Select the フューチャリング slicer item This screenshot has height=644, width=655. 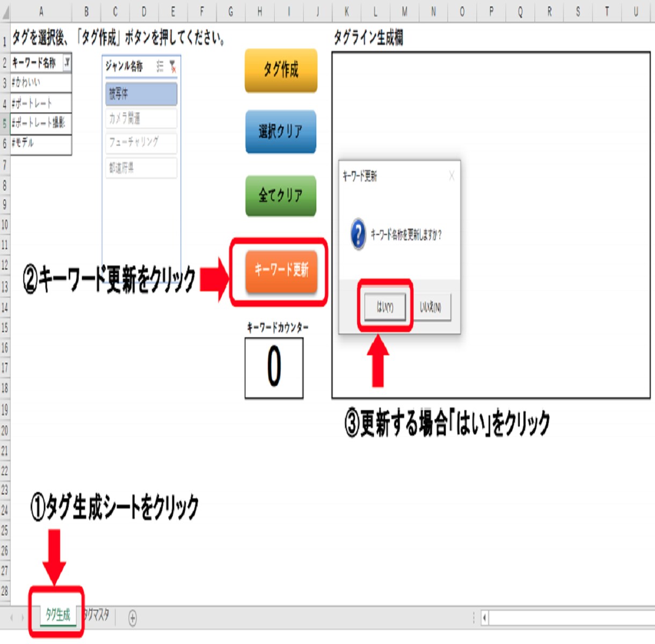click(141, 142)
